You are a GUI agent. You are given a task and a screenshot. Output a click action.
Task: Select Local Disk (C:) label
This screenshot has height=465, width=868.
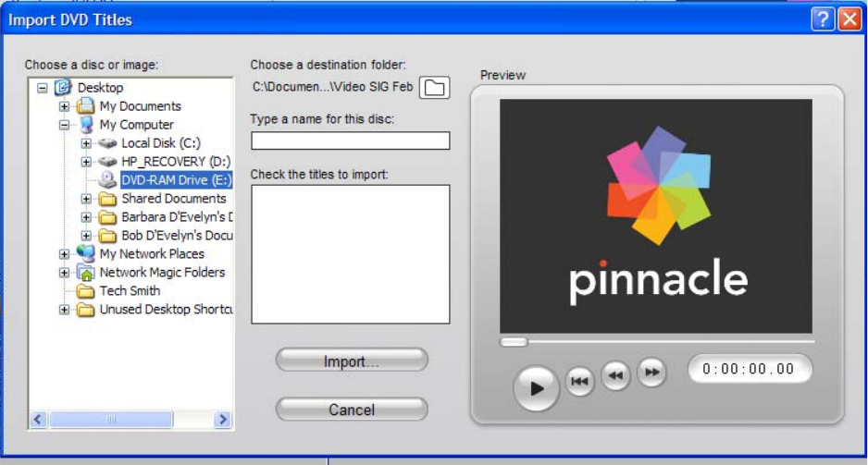point(161,143)
